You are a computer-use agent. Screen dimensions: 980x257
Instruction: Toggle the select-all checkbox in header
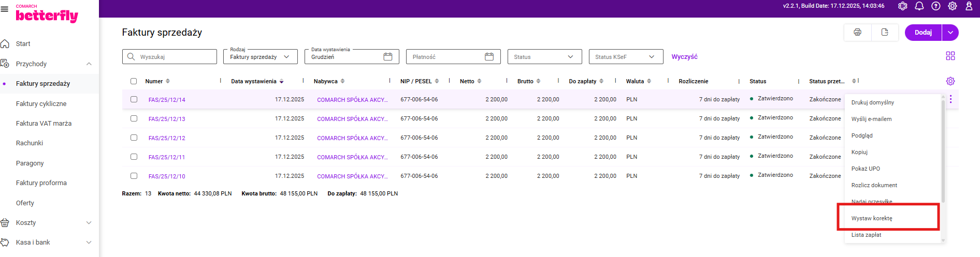click(x=134, y=81)
